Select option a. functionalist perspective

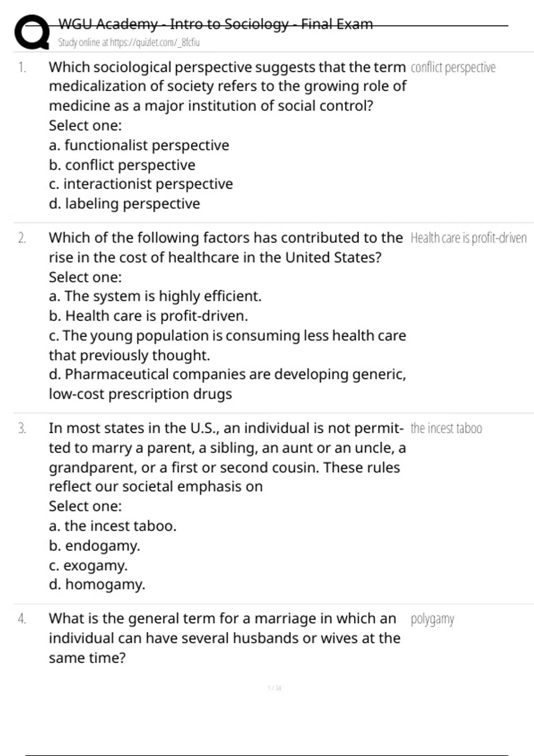point(139,145)
